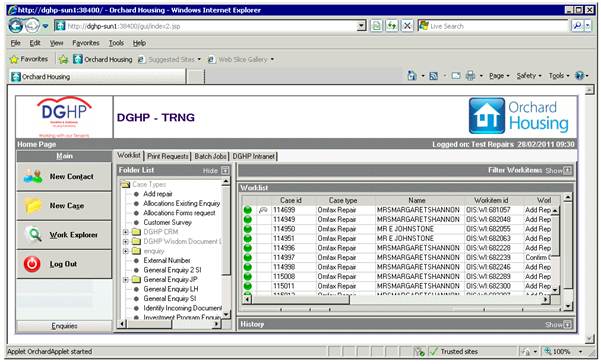Select General Enquiry LH tree item
Image resolution: width=601 pixels, height=364 pixels.
point(171,289)
